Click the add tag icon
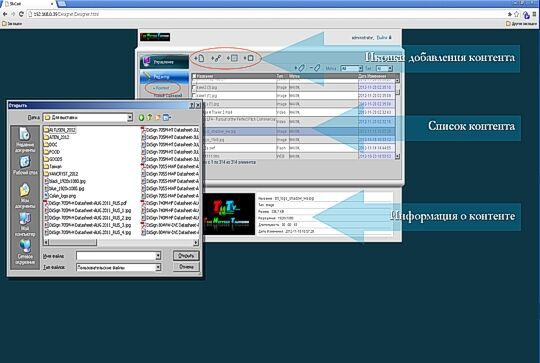The width and height of the screenshot is (540, 363). [x=299, y=68]
